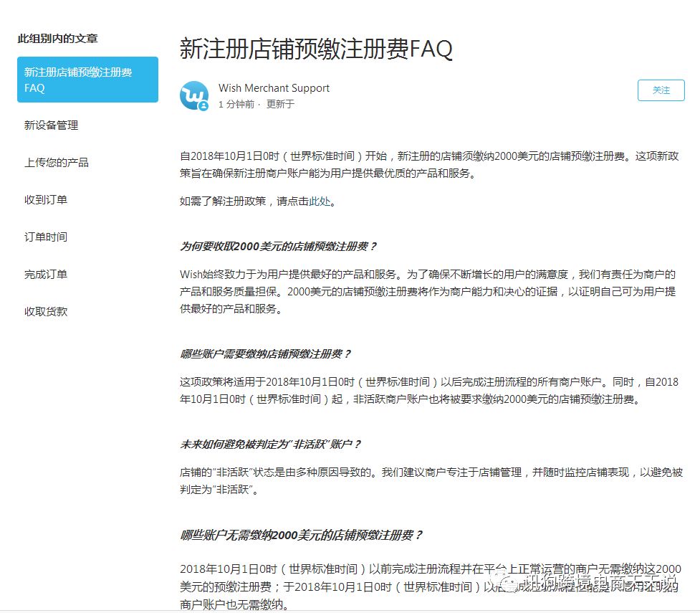700x613 pixels.
Task: Click the Wish Merchant Support author name
Action: 274,88
